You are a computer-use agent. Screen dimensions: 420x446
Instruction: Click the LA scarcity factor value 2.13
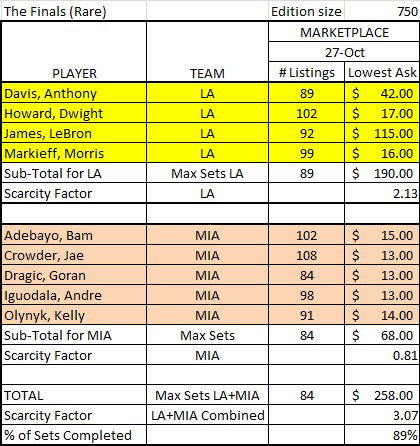382,193
